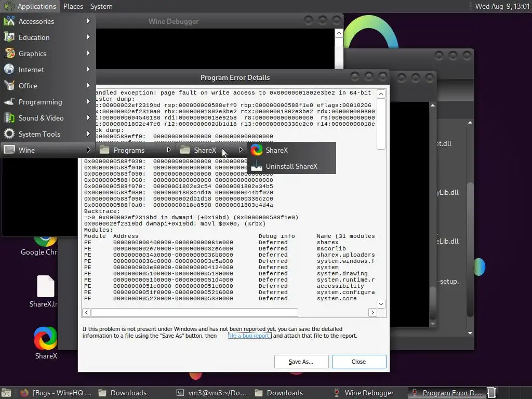Click the Applications menu logo icon
Viewport: 532px width, 399px height.
[x=9, y=6]
